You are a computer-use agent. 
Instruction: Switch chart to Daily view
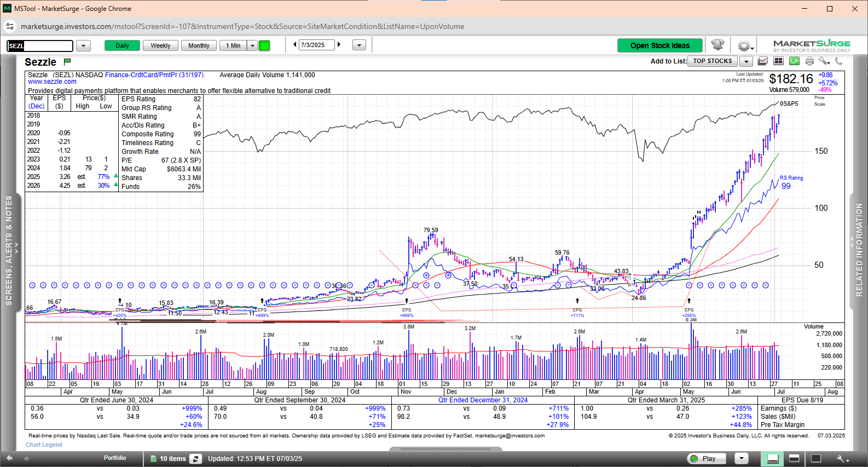pyautogui.click(x=122, y=45)
